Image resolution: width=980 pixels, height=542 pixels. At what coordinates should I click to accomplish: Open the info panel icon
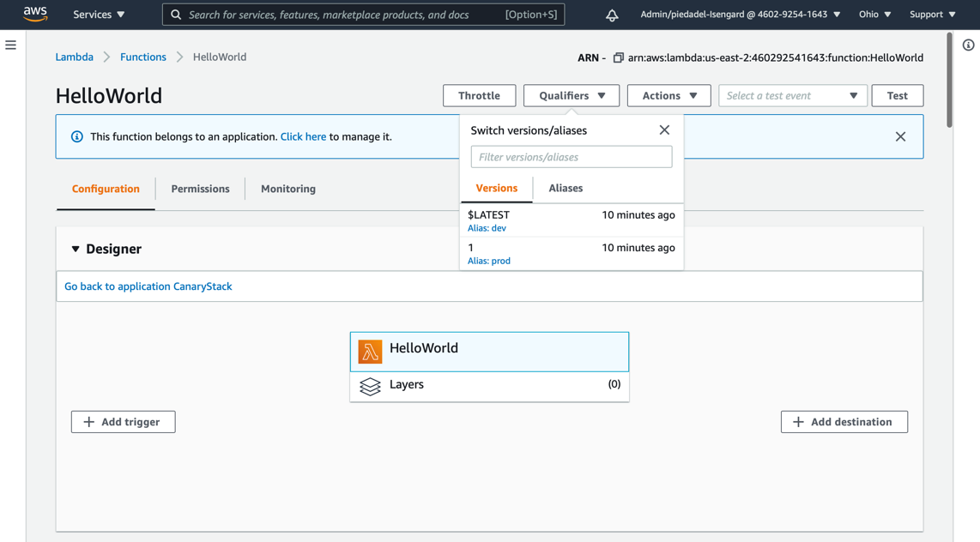[x=968, y=45]
